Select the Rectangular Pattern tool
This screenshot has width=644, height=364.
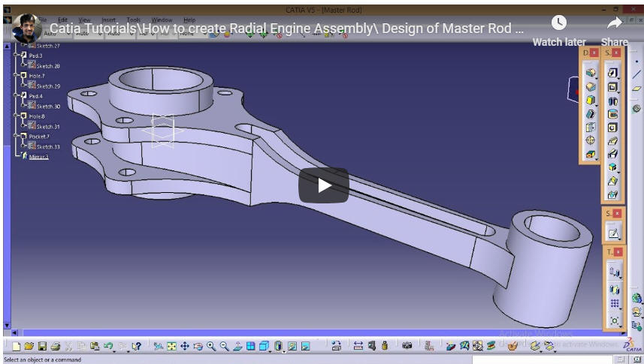point(615,304)
